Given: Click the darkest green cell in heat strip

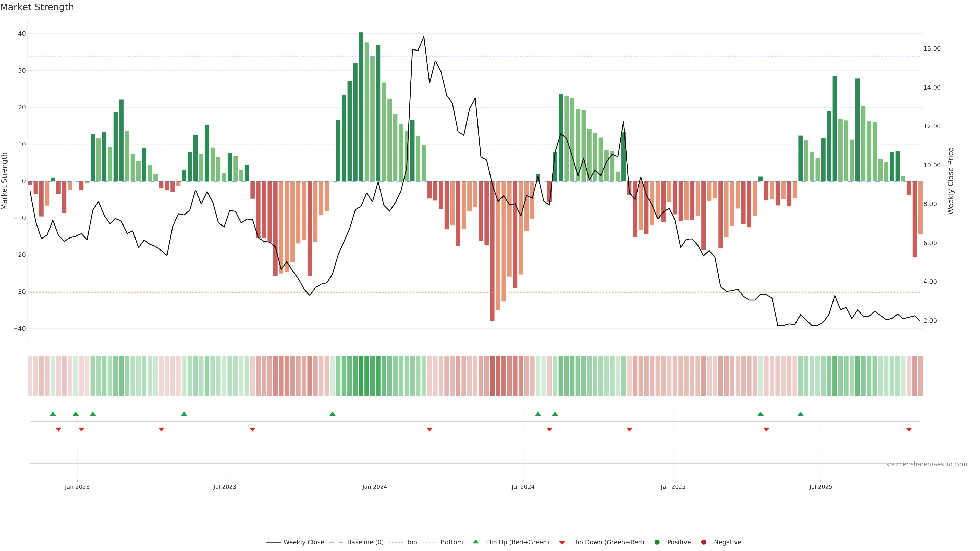Looking at the screenshot, I should coord(361,375).
